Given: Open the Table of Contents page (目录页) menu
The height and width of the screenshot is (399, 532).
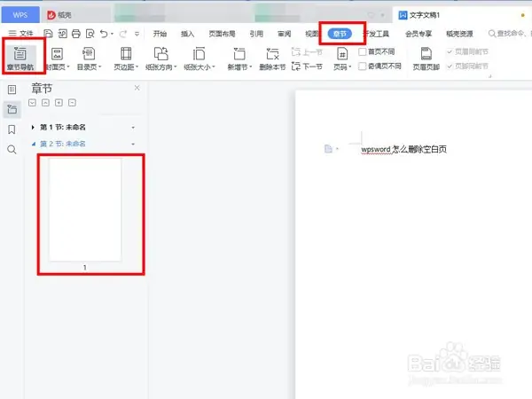Looking at the screenshot, I should coord(89,59).
